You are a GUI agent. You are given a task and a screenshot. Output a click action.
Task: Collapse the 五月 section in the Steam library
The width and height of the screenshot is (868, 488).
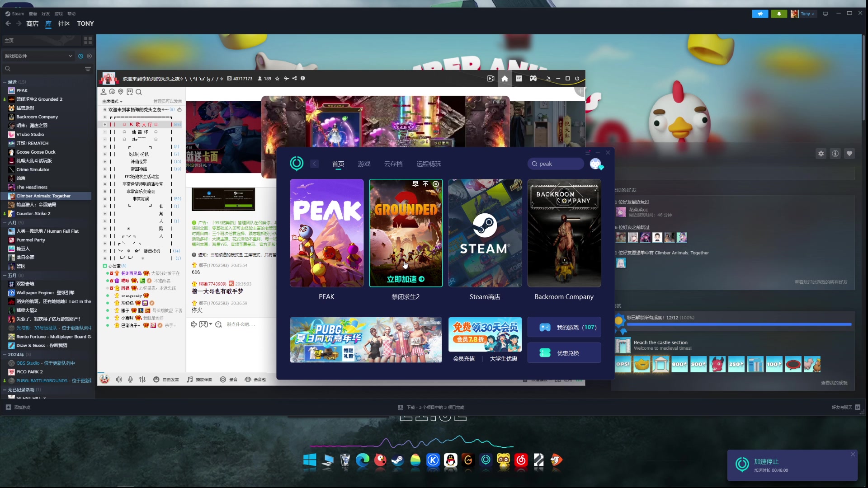(5, 276)
